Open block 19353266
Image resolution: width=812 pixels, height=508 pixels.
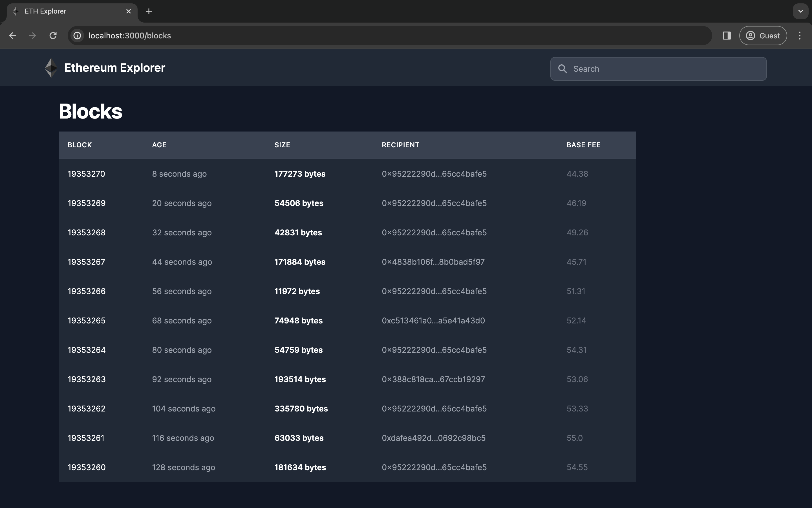click(x=87, y=291)
